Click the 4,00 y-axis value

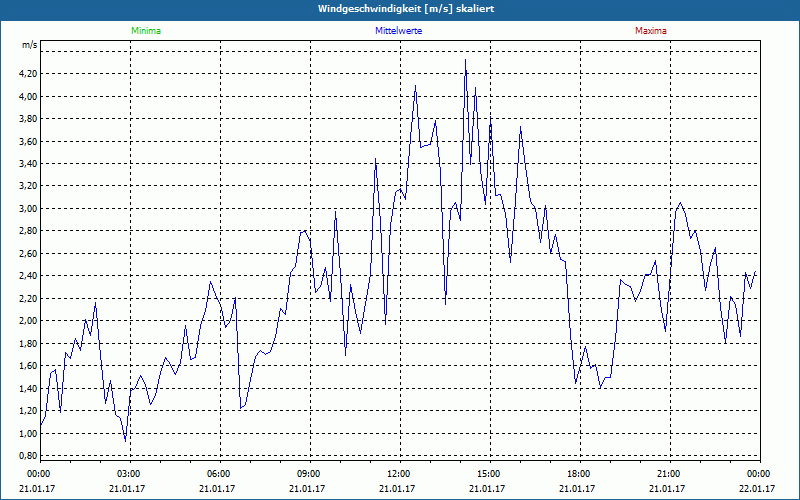[28, 96]
